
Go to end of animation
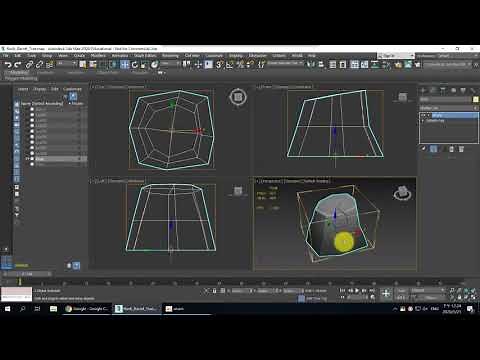(372, 291)
